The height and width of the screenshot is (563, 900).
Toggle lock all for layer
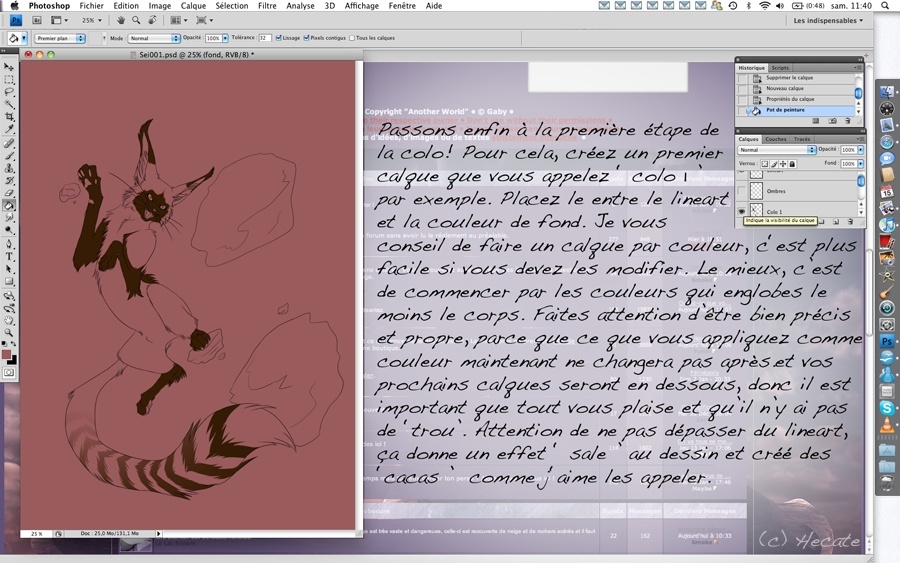pyautogui.click(x=792, y=164)
